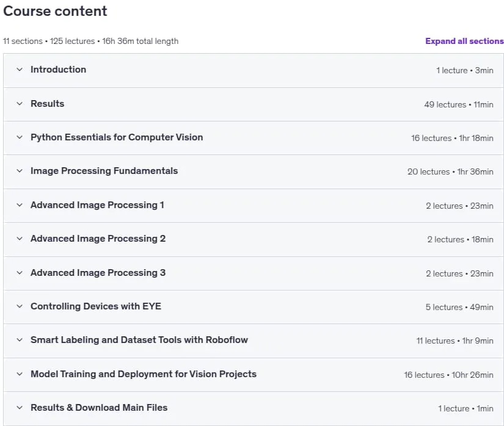The height and width of the screenshot is (426, 504).
Task: Click the 49 lectures 11min summary text
Action: [x=459, y=104]
